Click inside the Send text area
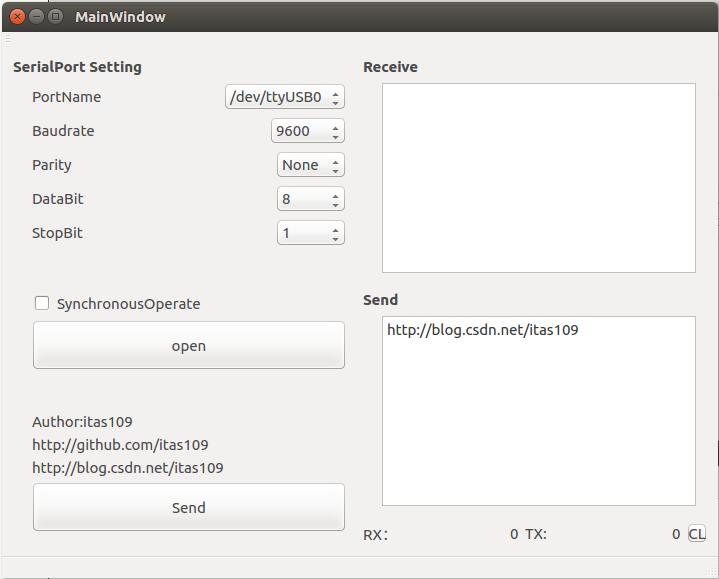This screenshot has height=579, width=719. [x=539, y=411]
